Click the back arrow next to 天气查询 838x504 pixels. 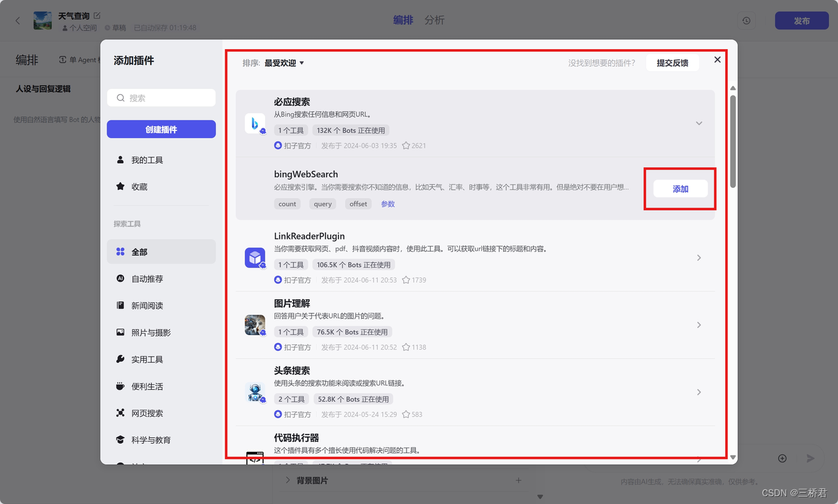(18, 21)
